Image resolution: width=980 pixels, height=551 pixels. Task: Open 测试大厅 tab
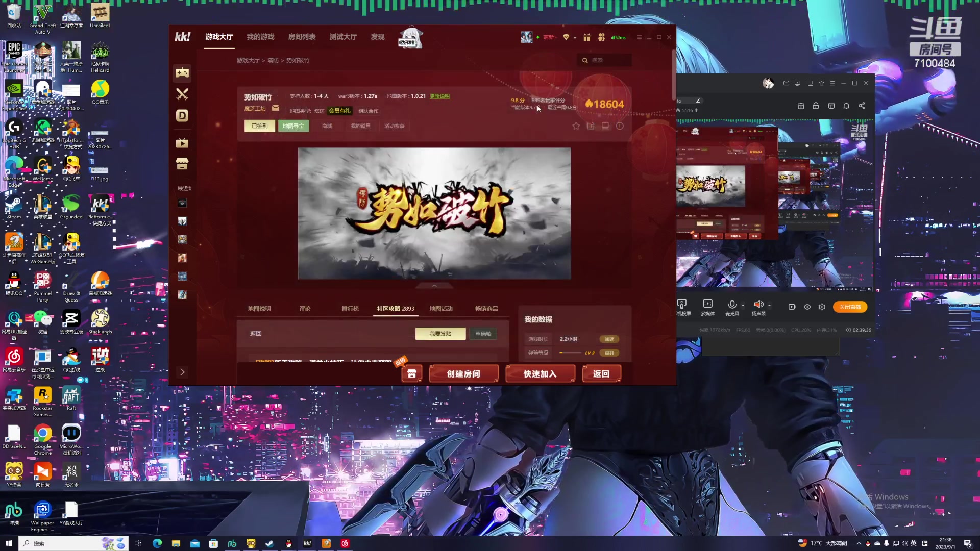[x=343, y=37]
